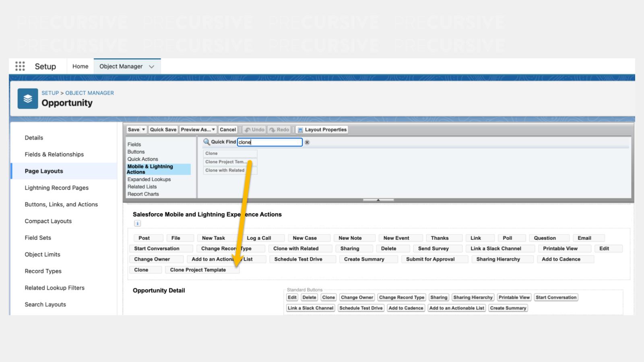This screenshot has width=644, height=362.
Task: Click the Start Conversation action in Lightning Actions
Action: [161, 249]
